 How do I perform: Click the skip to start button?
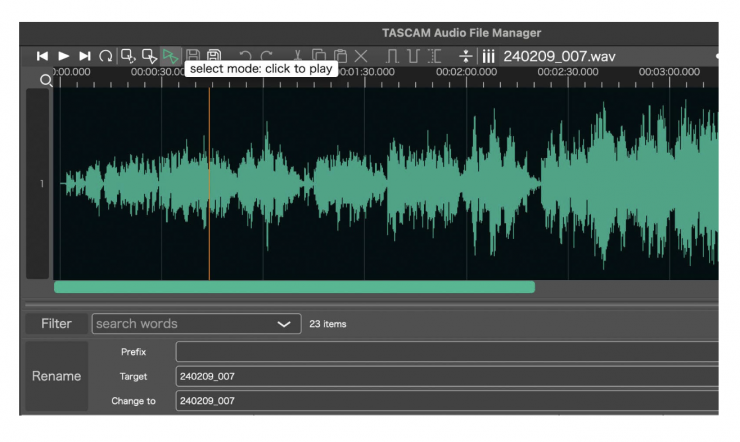click(x=42, y=56)
